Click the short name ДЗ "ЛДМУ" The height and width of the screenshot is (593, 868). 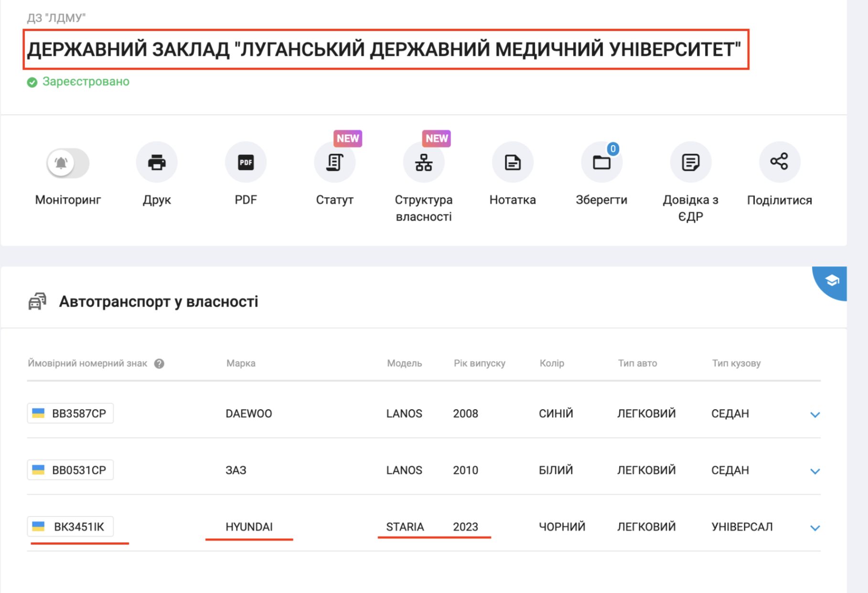(x=56, y=18)
